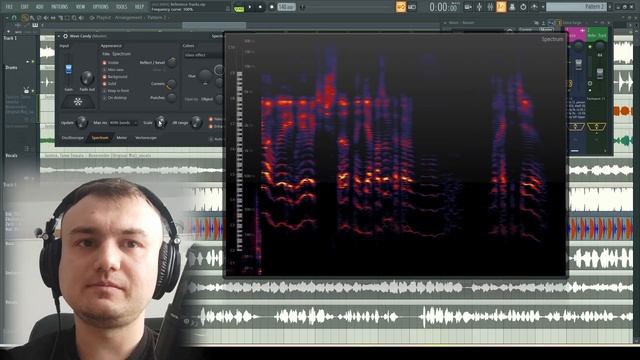Click the Update knob
Viewport: 640px width, 360px height.
pos(82,122)
